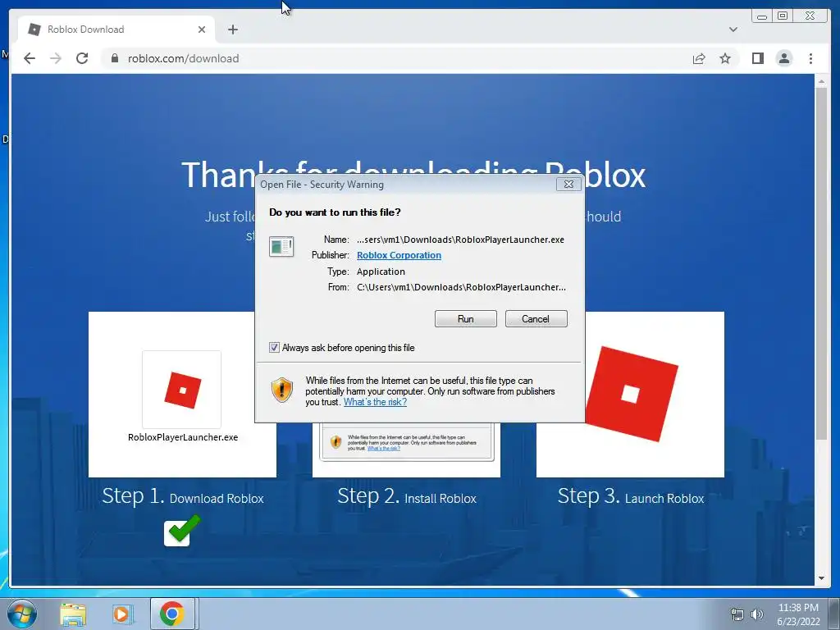Close the Roblox Download tab
This screenshot has width=840, height=630.
pos(202,30)
